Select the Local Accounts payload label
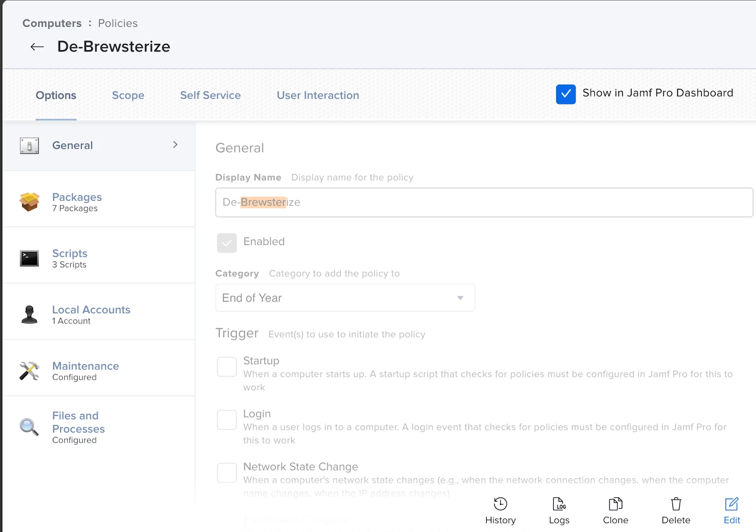 point(91,309)
